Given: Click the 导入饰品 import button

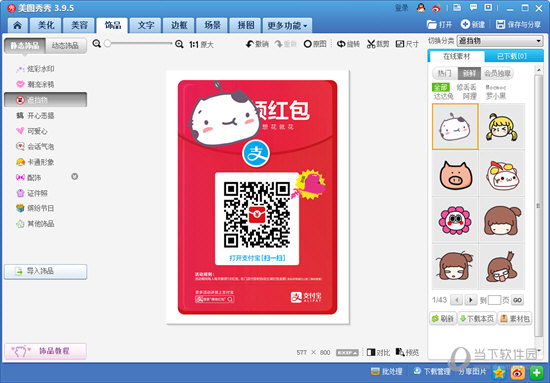Looking at the screenshot, I should pos(46,271).
